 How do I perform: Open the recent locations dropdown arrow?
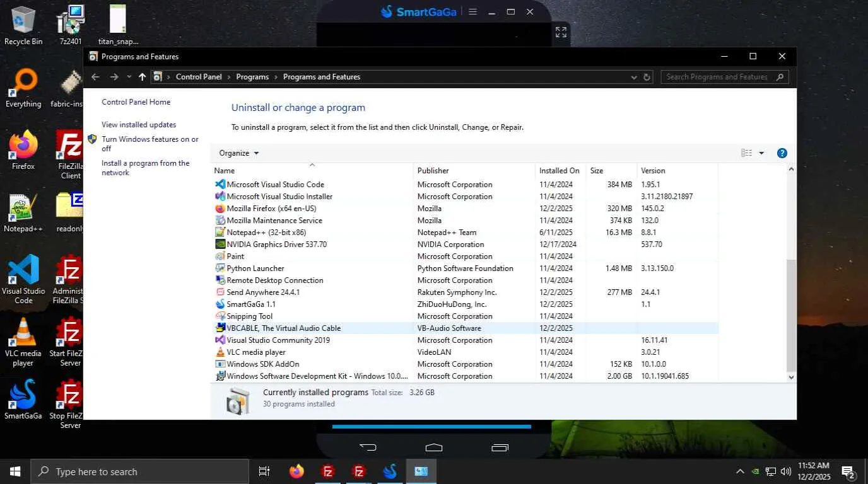coord(129,77)
